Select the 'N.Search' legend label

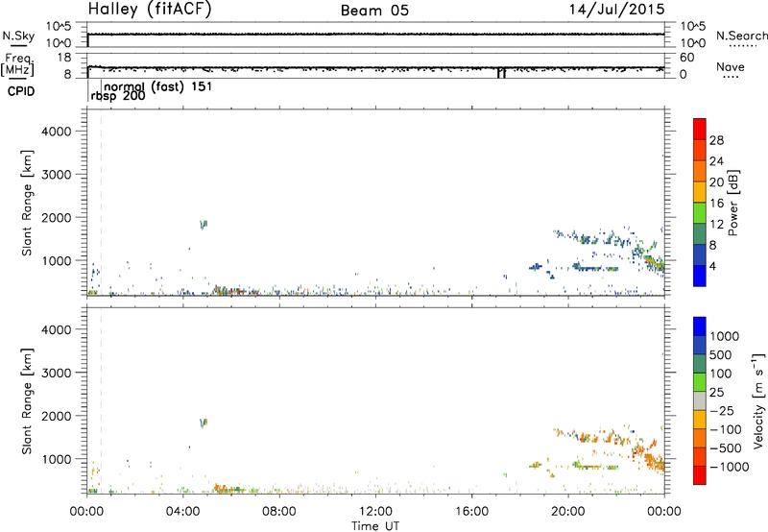742,36
